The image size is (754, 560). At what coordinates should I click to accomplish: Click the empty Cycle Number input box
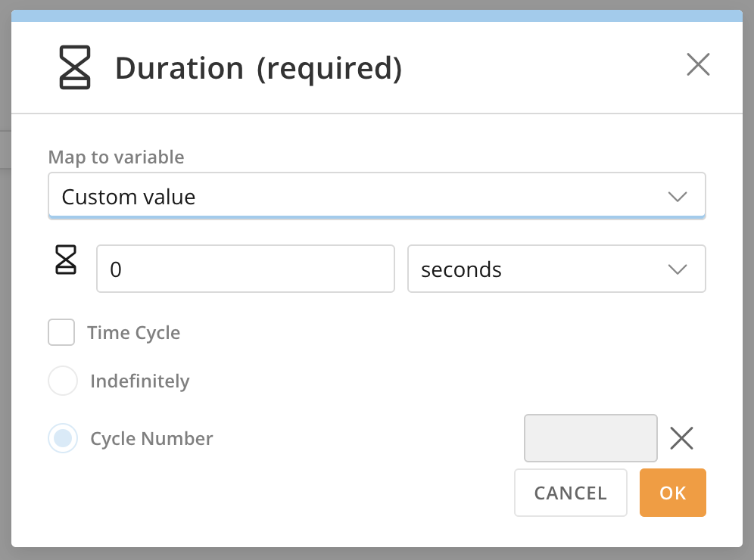pos(590,438)
